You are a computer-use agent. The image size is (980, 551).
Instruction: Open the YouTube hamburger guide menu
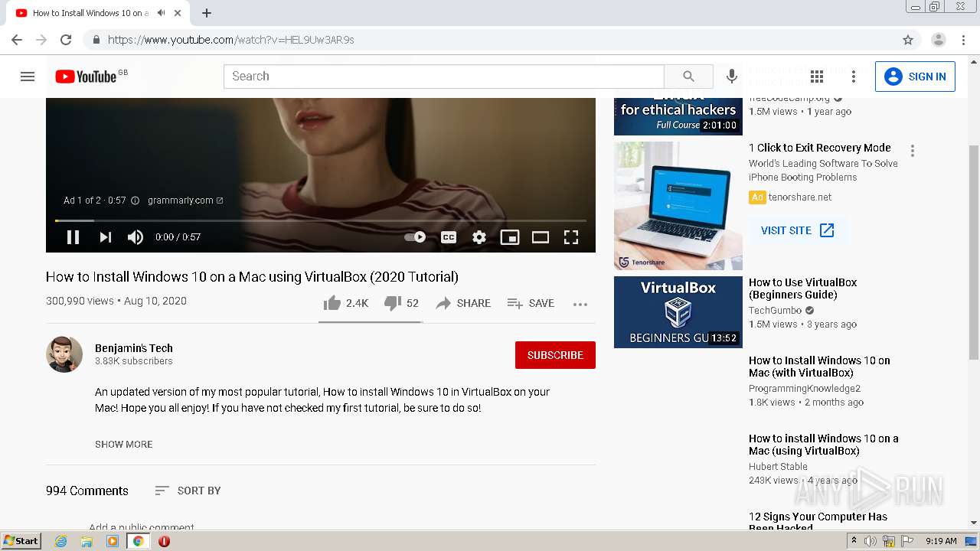click(x=28, y=77)
